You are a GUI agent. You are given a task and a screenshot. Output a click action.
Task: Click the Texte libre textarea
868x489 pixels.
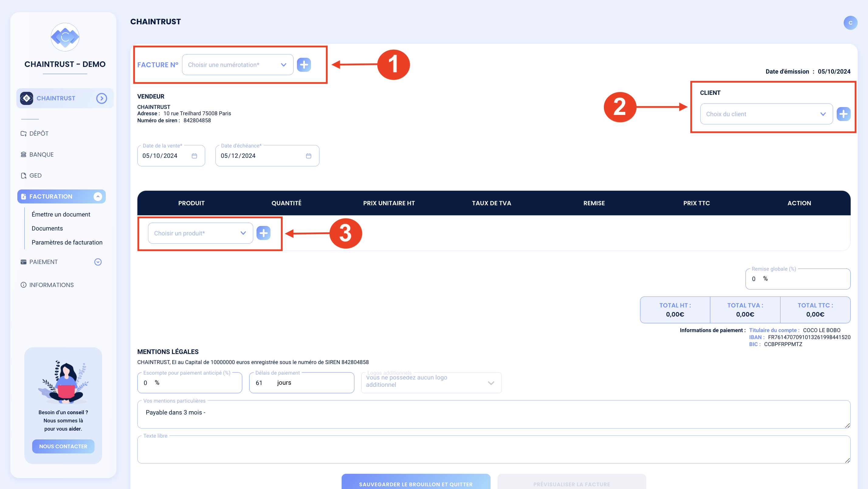pos(494,449)
